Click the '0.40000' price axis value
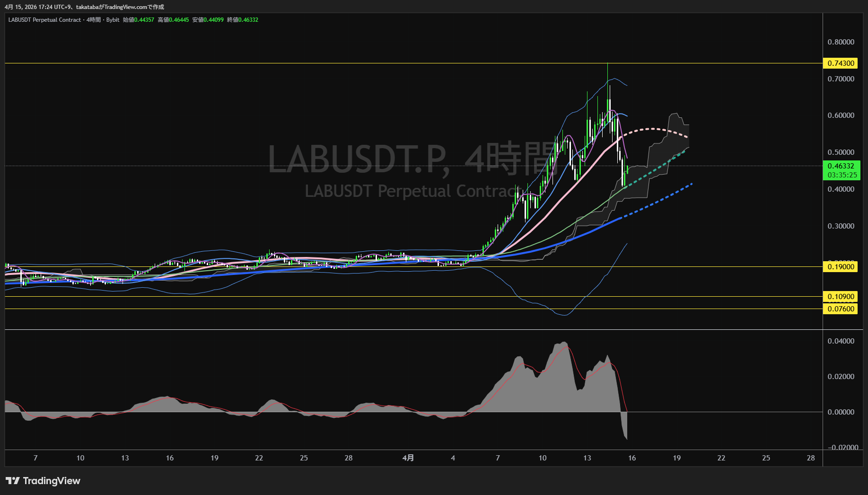 (841, 189)
